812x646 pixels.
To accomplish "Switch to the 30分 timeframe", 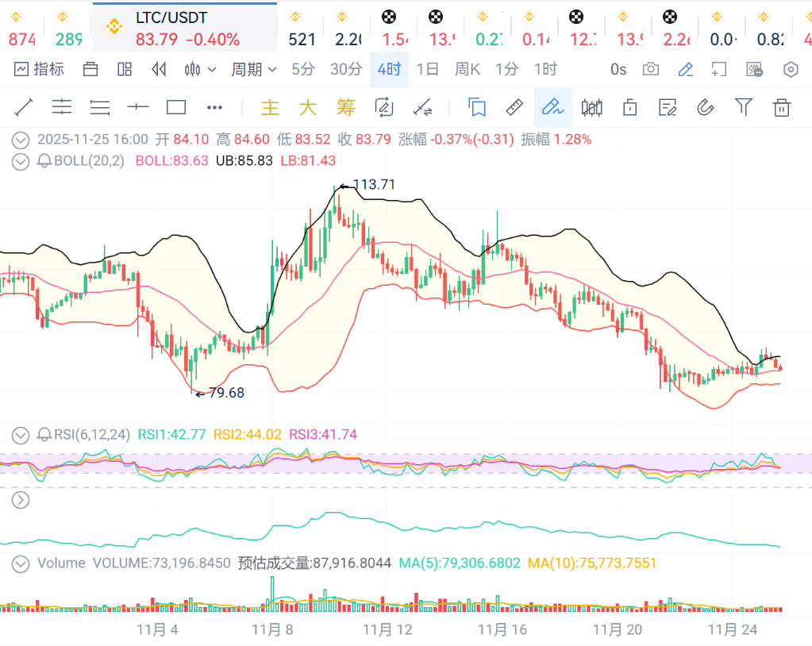I will pyautogui.click(x=346, y=70).
